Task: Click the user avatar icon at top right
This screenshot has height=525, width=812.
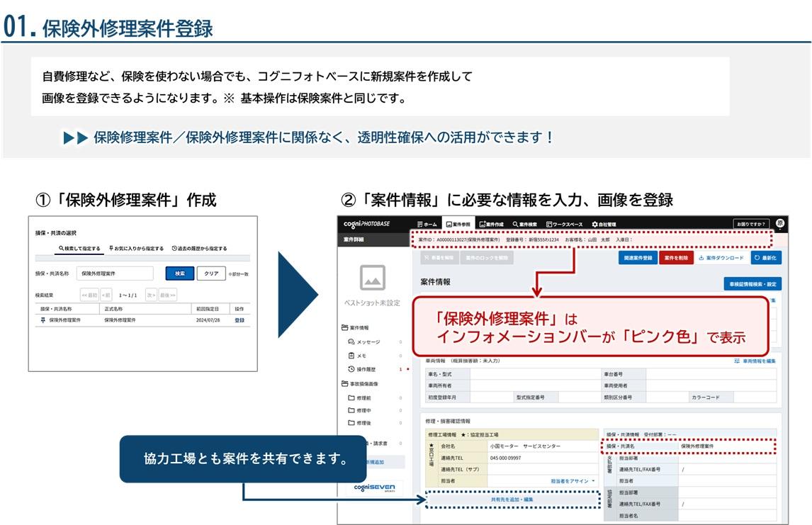Action: (x=780, y=223)
